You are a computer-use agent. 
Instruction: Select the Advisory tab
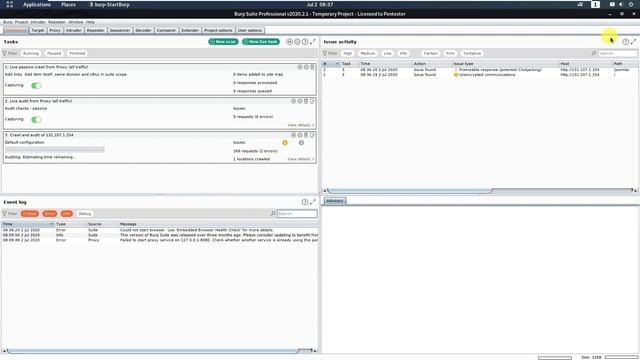pos(335,201)
